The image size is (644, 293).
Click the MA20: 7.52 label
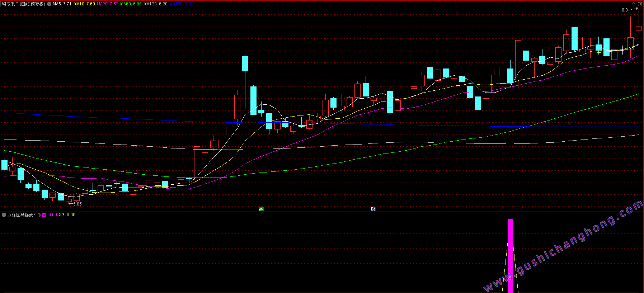click(108, 4)
